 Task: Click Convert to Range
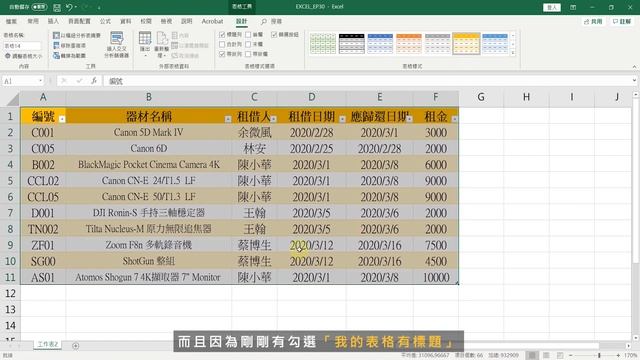69,55
